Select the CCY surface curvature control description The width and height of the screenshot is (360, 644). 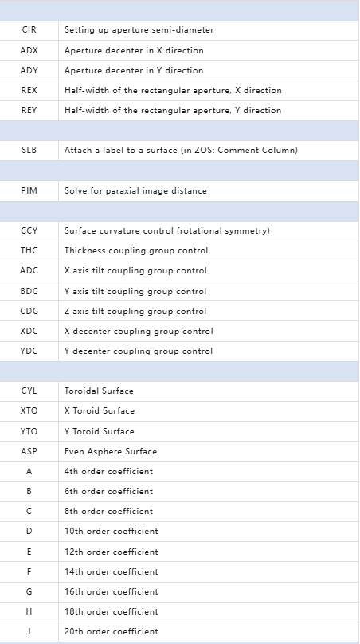pyautogui.click(x=167, y=231)
